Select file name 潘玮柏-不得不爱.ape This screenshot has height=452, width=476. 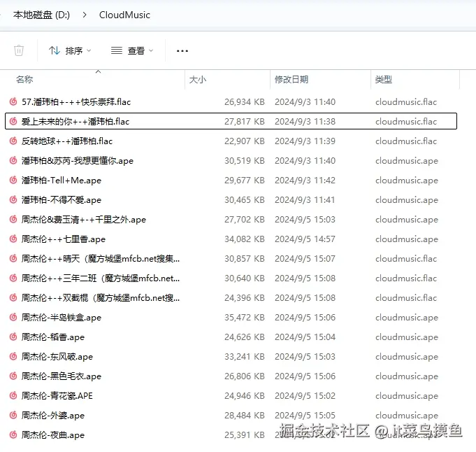(x=62, y=200)
